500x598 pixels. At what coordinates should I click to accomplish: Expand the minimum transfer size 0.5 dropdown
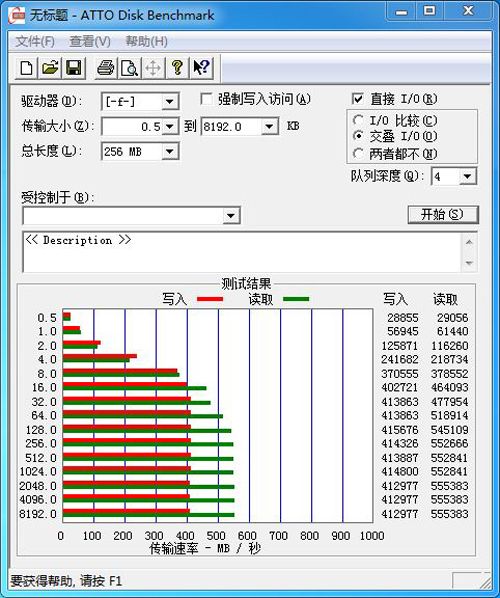[x=169, y=126]
